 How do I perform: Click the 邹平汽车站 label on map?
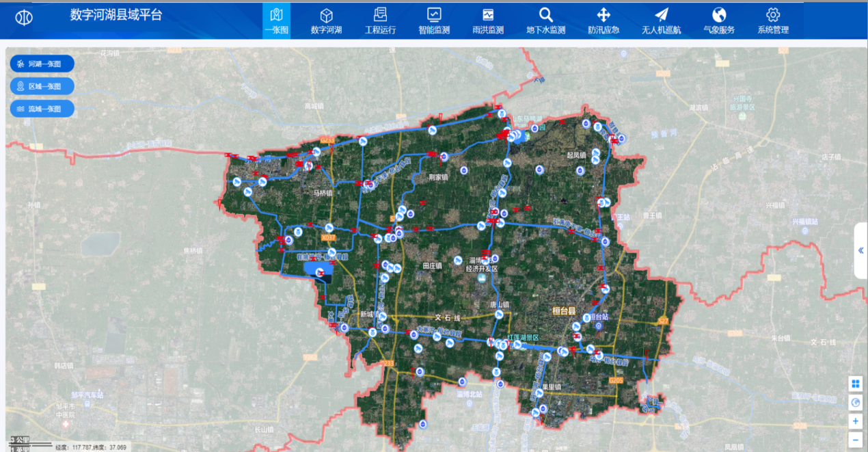(89, 395)
